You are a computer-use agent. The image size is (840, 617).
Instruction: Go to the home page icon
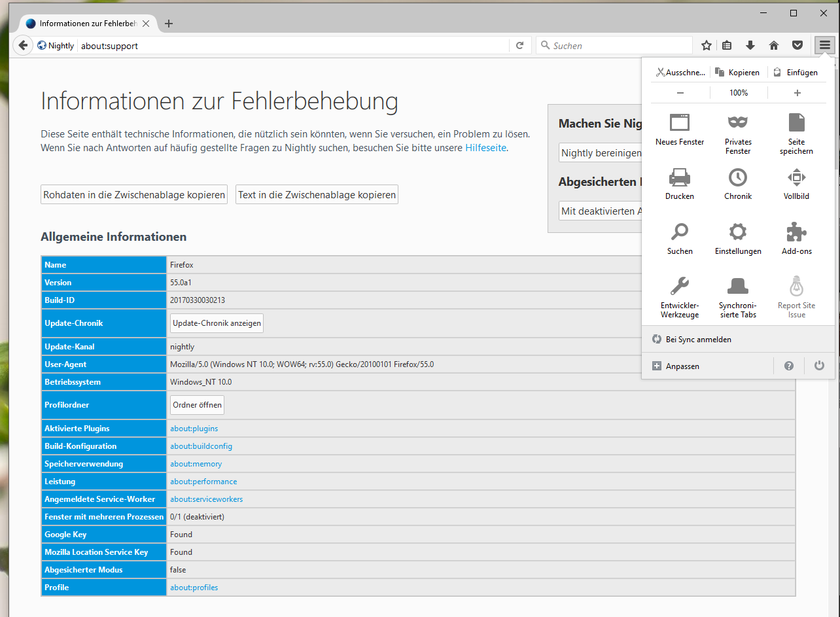(774, 45)
